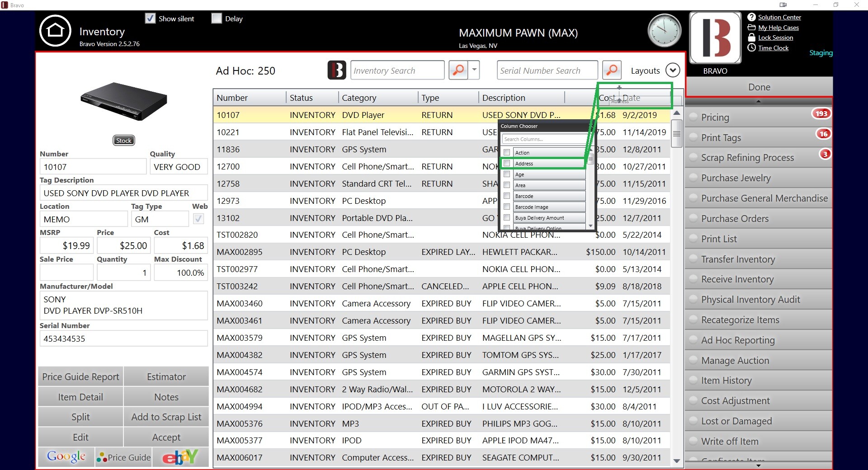Open the Solution Center link
868x470 pixels.
(x=779, y=17)
